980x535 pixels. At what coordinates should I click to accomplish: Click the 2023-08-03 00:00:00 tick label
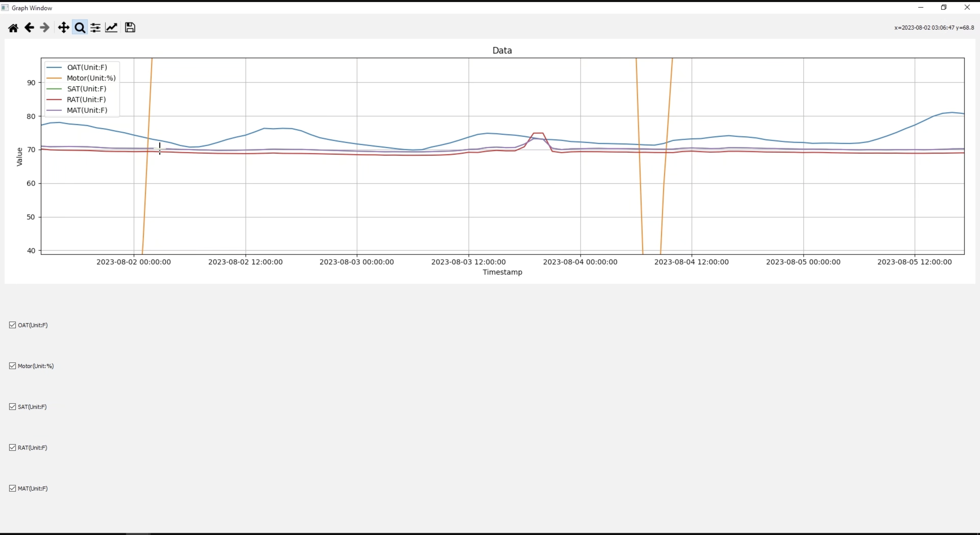click(x=357, y=262)
